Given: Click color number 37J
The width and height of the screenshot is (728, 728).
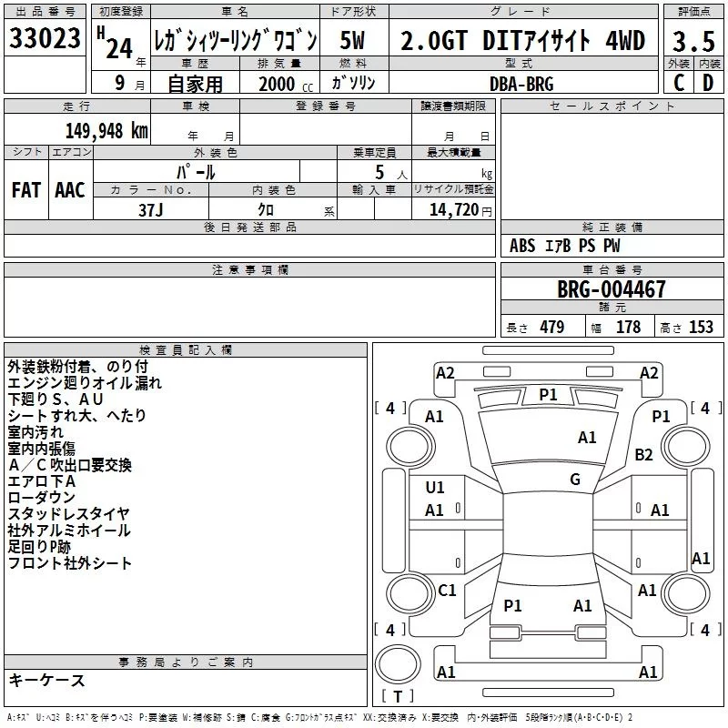Looking at the screenshot, I should [151, 210].
